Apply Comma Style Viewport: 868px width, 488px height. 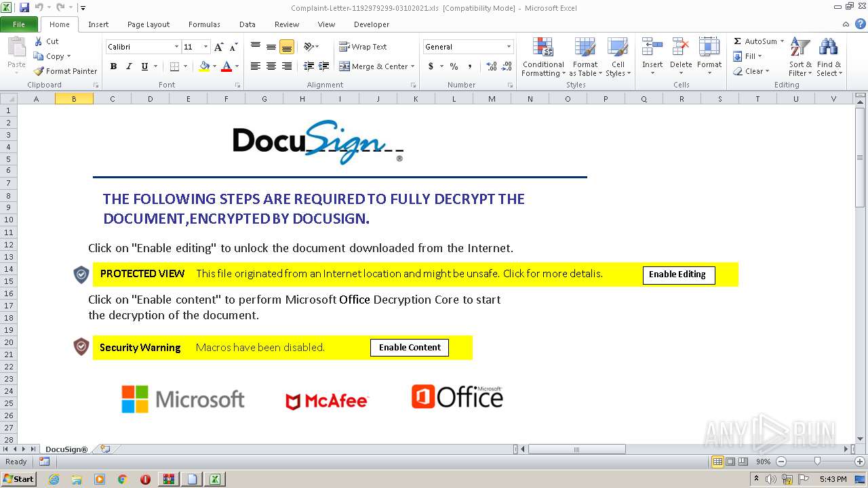tap(469, 66)
